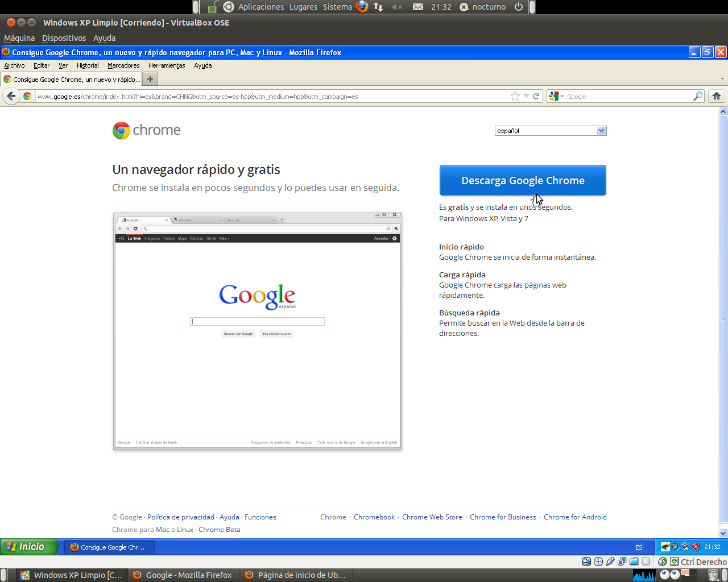
Task: Click the VirtualBox optical disc status icon
Action: (x=598, y=562)
